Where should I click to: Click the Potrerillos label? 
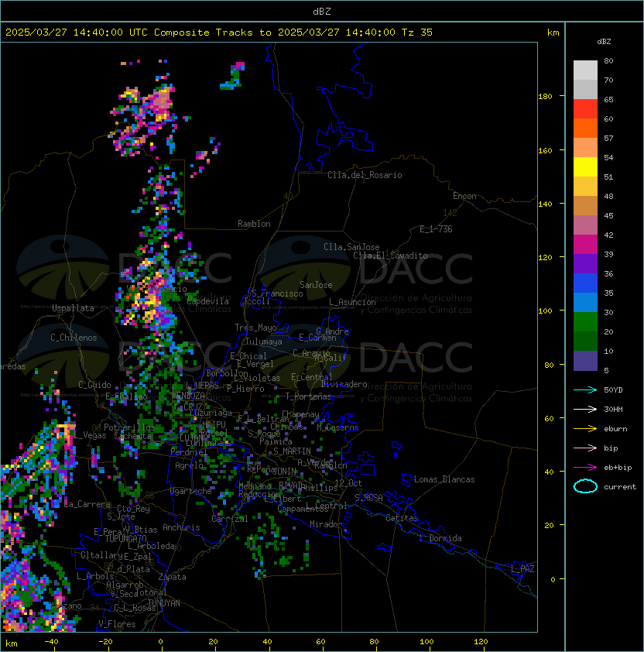point(129,427)
